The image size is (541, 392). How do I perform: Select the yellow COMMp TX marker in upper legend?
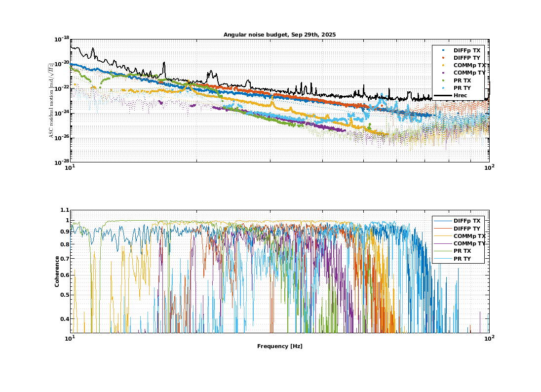[443, 65]
